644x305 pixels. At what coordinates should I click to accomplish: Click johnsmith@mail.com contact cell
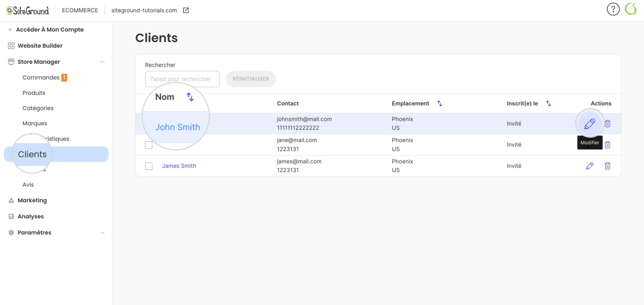(x=304, y=119)
